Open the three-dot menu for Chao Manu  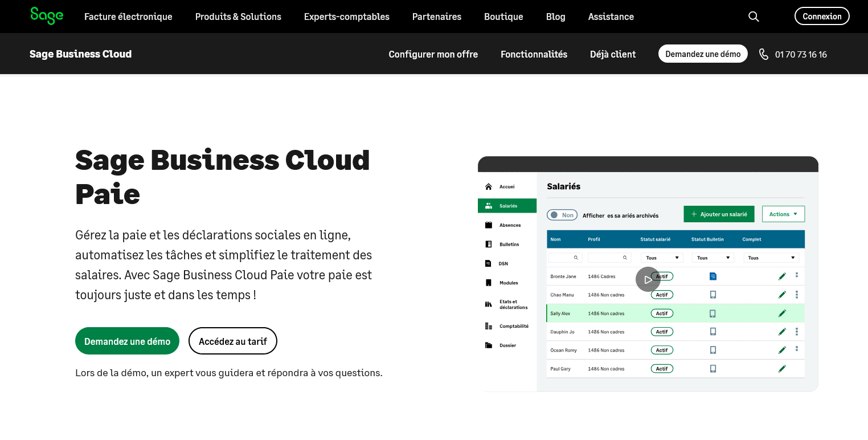(x=796, y=295)
